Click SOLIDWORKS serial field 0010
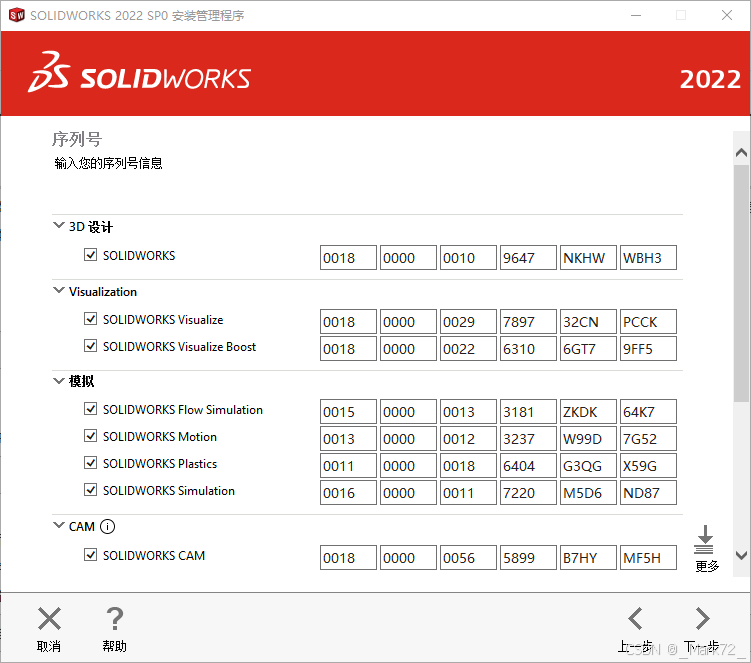The height and width of the screenshot is (663, 751). [x=468, y=258]
